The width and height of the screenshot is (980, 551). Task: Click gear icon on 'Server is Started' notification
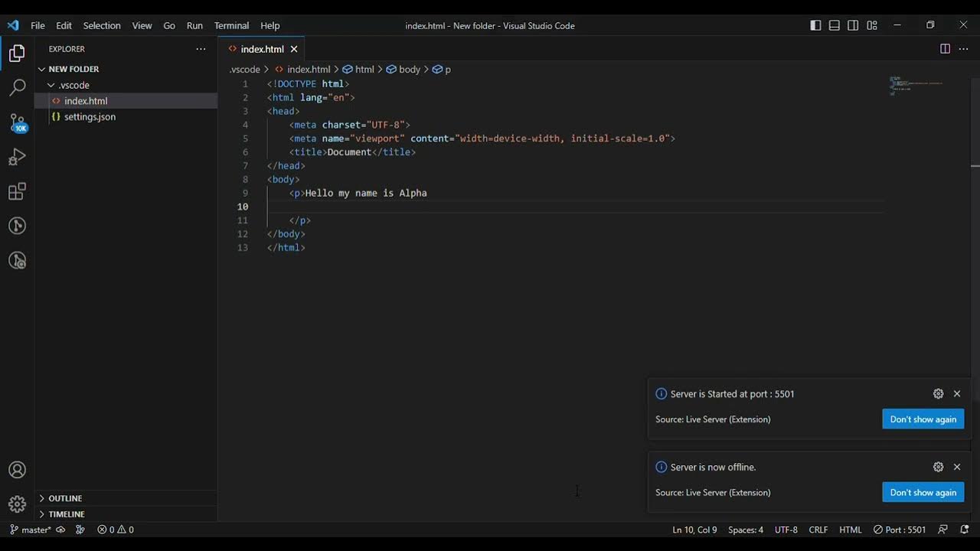click(x=938, y=393)
